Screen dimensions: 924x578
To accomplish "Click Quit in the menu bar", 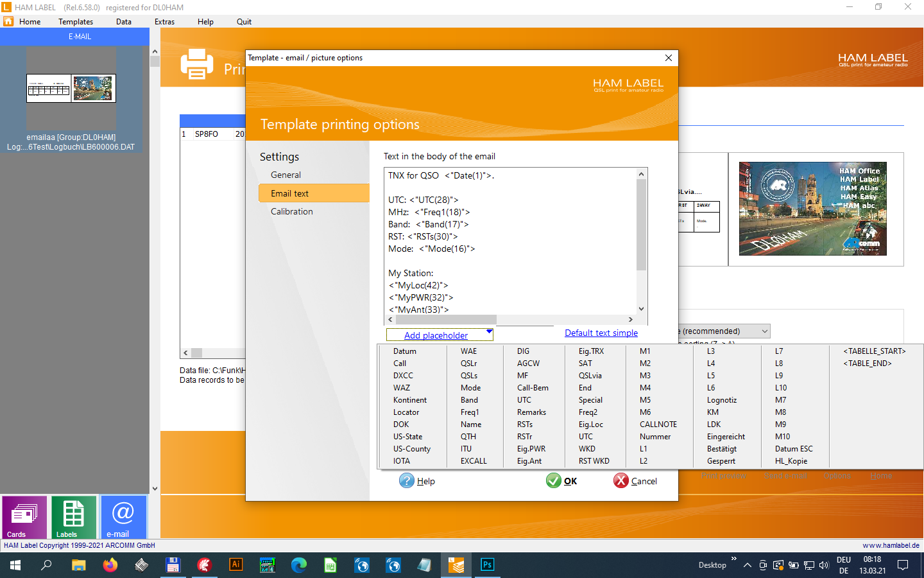I will coord(244,22).
